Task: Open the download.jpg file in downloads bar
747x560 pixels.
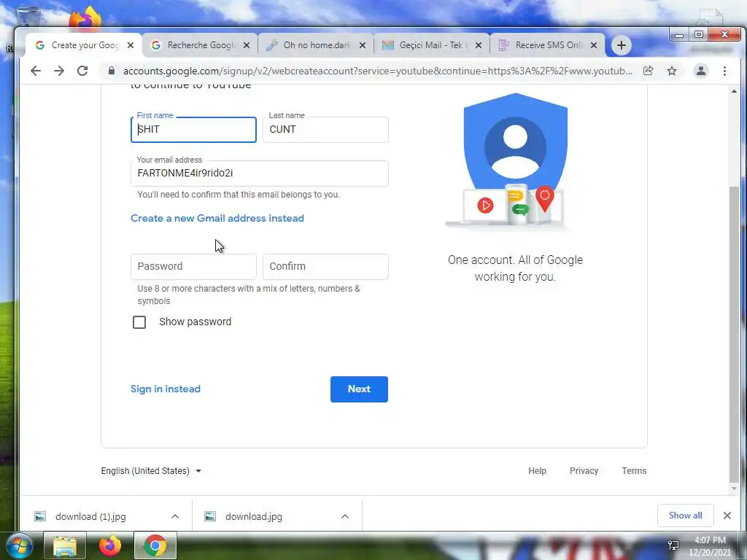Action: point(253,517)
